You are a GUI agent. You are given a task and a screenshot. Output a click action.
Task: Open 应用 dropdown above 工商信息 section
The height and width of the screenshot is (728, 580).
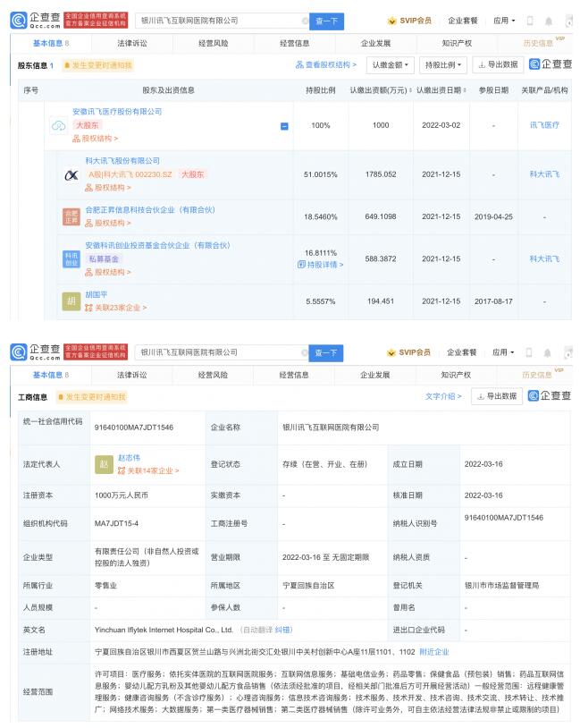503,352
